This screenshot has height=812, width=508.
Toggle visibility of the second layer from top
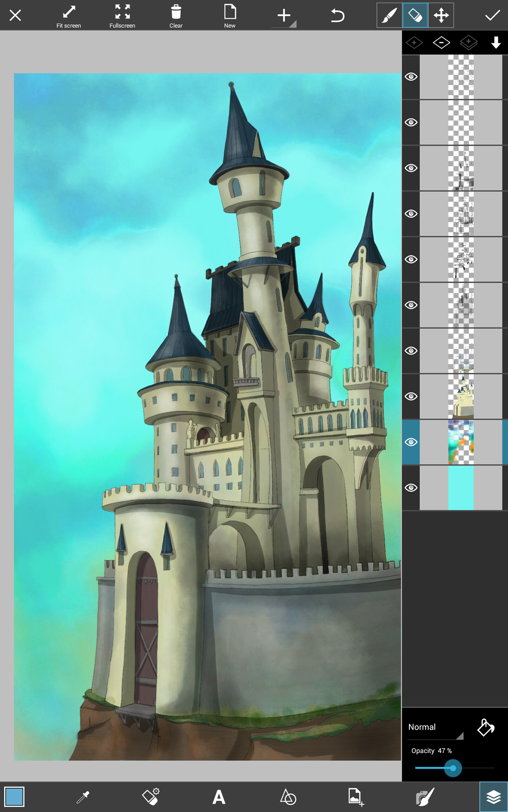(411, 122)
